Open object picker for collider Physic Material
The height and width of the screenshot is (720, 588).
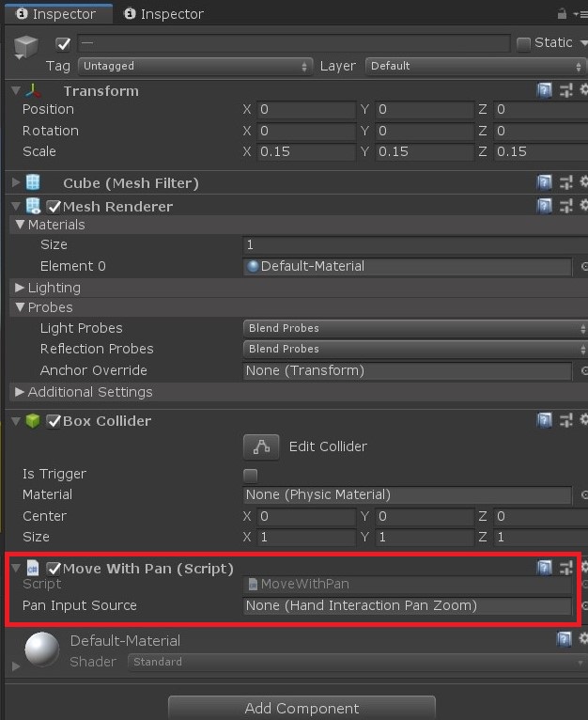click(584, 494)
